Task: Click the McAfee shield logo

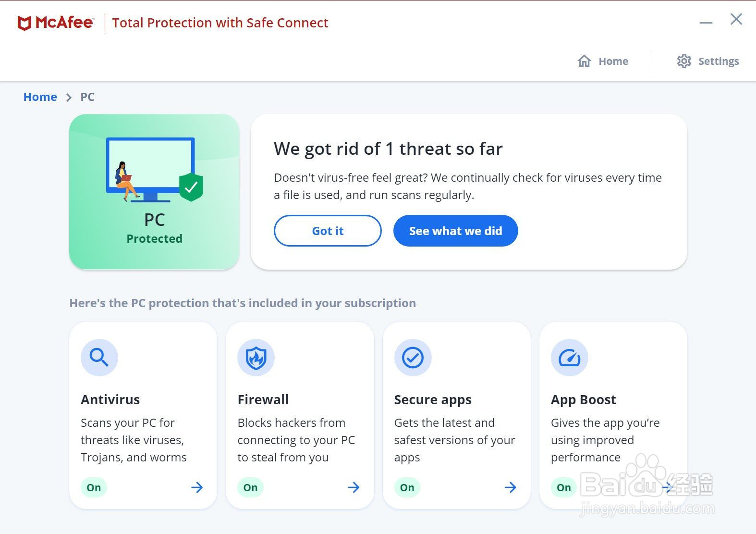Action: [24, 23]
